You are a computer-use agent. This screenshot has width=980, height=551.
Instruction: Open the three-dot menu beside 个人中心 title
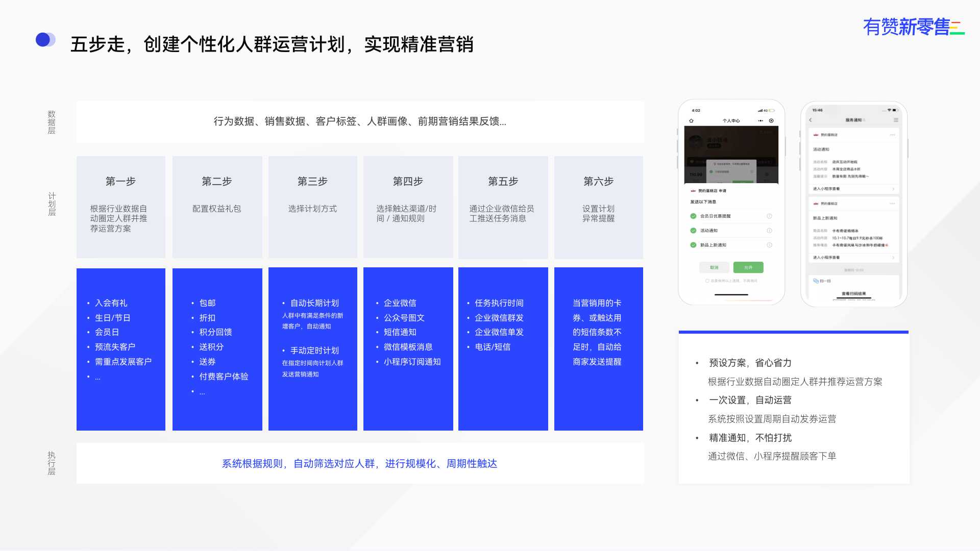pos(761,121)
